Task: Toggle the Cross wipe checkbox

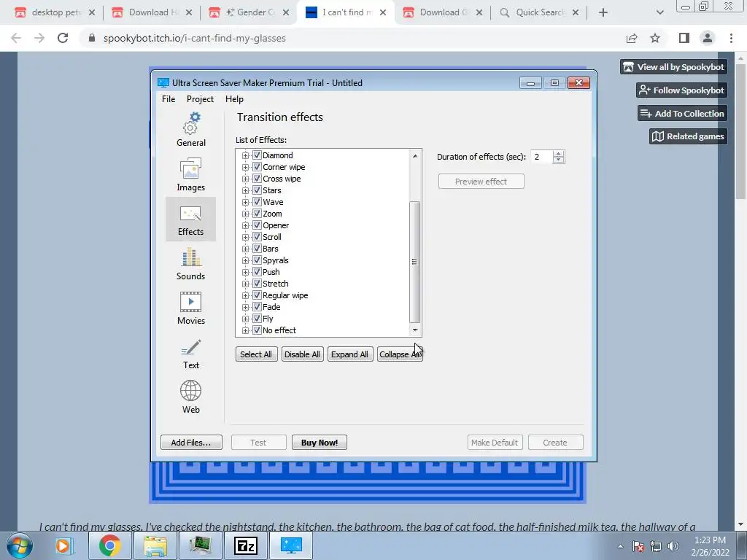Action: [x=257, y=179]
